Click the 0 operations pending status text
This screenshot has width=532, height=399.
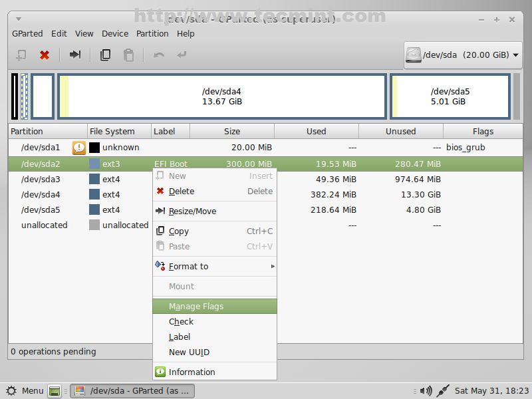coord(53,352)
